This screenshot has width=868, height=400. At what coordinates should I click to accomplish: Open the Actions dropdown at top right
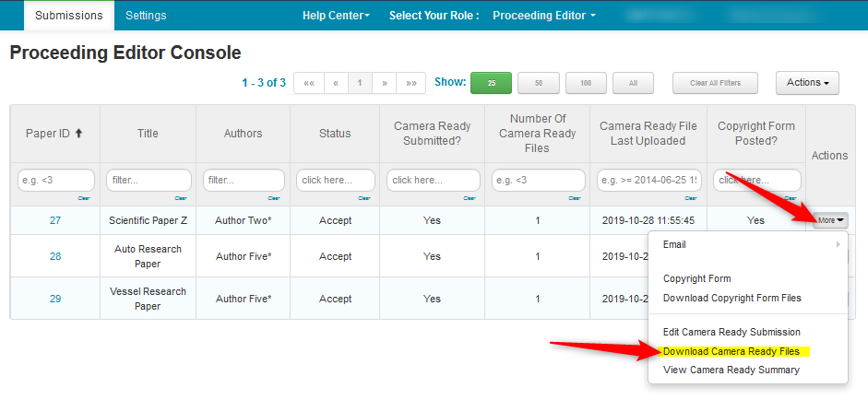click(807, 83)
